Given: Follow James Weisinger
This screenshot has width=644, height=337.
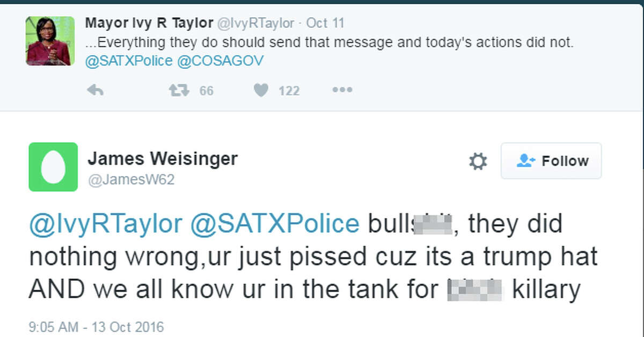Looking at the screenshot, I should click(551, 161).
